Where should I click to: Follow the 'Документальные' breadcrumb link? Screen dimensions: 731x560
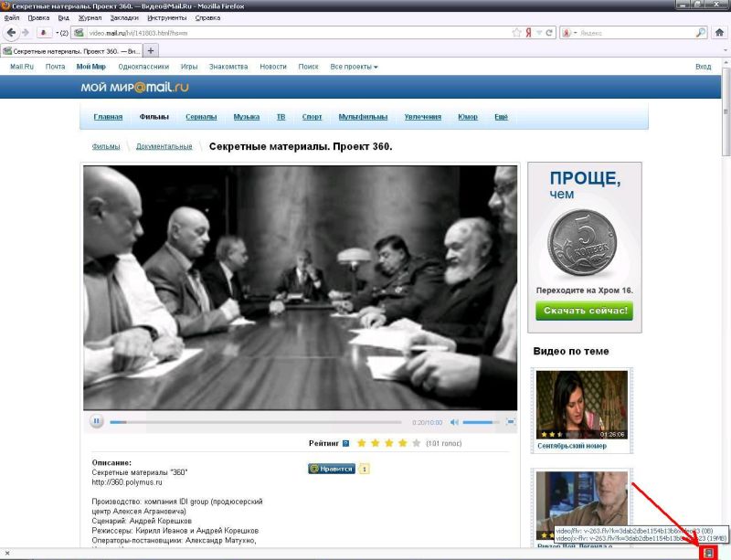pyautogui.click(x=164, y=146)
